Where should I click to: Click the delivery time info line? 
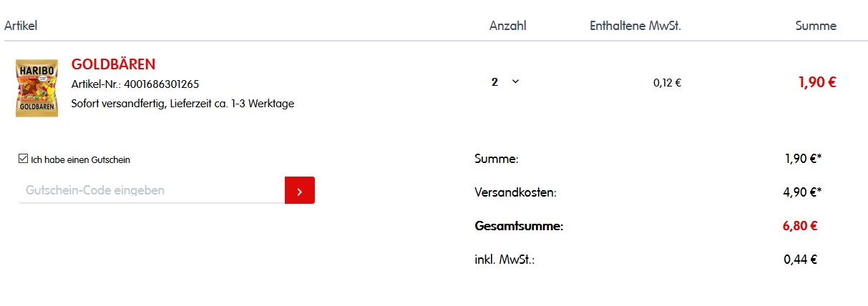(182, 104)
